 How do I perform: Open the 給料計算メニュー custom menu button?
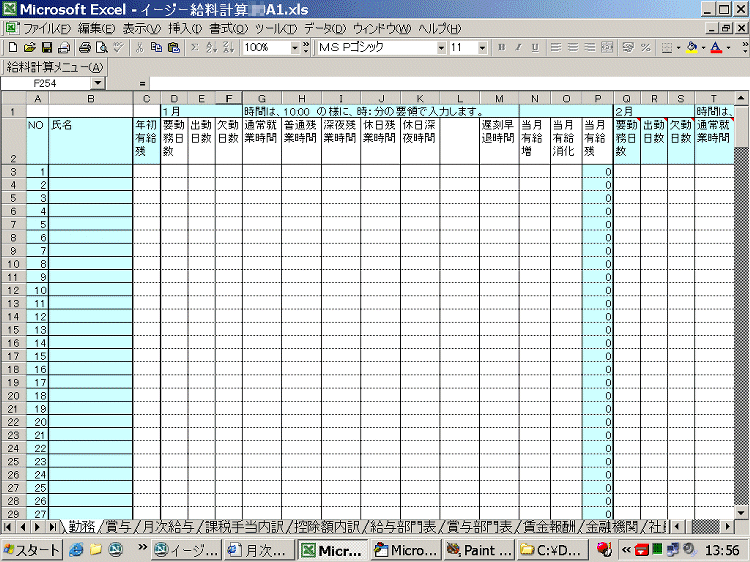[55, 67]
